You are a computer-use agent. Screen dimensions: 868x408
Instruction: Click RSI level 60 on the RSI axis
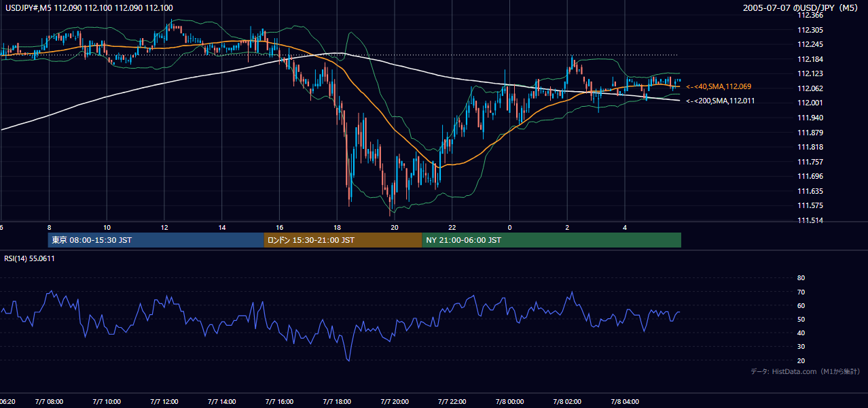coord(801,305)
